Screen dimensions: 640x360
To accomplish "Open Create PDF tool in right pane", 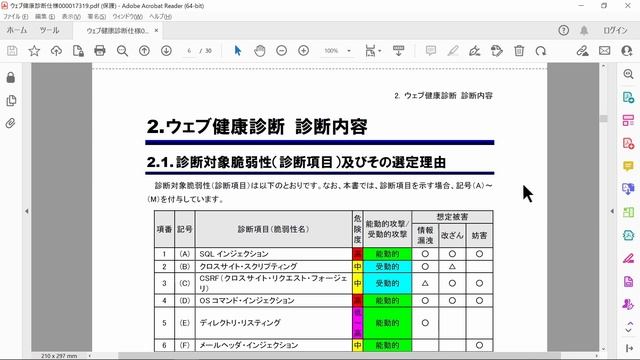I will [629, 143].
